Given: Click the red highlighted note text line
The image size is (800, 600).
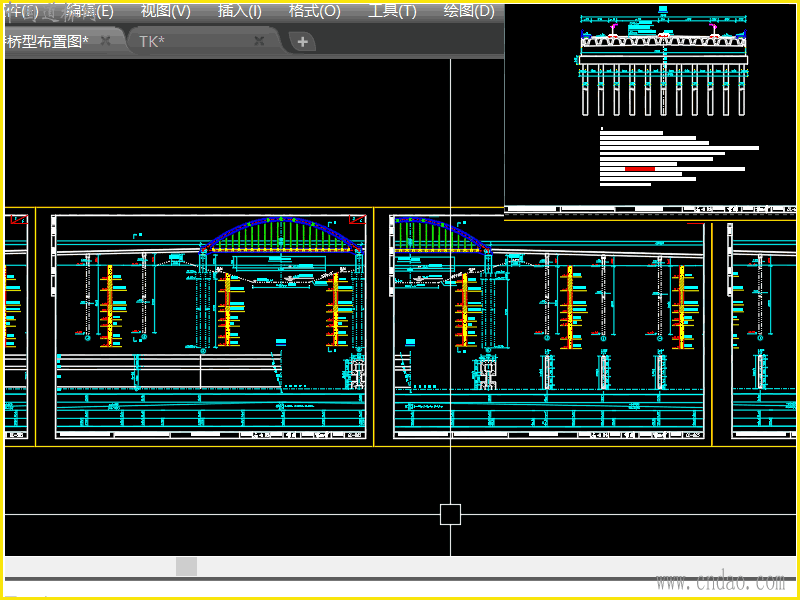Looking at the screenshot, I should [640, 169].
